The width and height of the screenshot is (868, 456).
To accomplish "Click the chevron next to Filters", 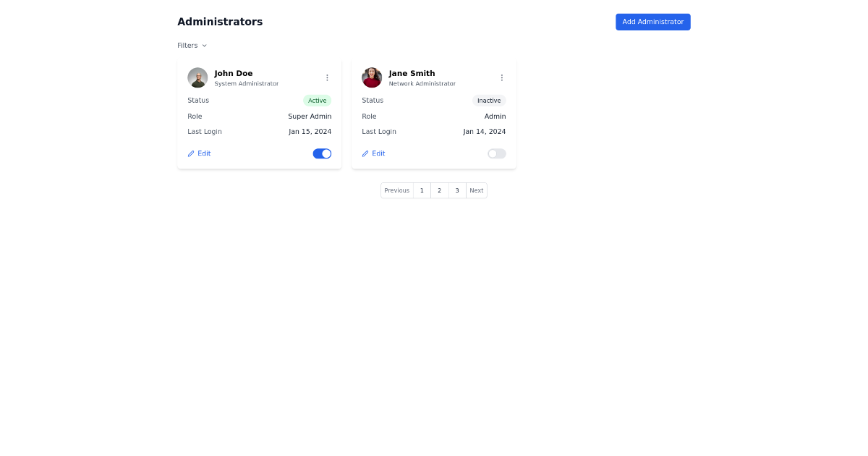I will point(205,45).
